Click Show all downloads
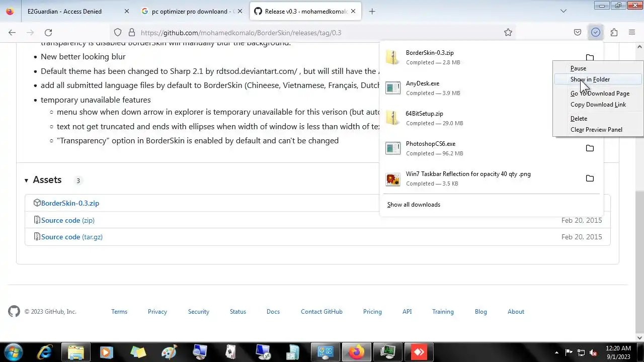Screen dimensions: 644x362 pyautogui.click(x=414, y=205)
